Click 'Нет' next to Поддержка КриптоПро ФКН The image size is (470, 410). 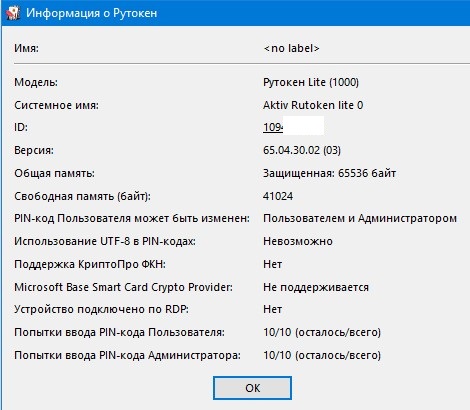click(x=272, y=264)
